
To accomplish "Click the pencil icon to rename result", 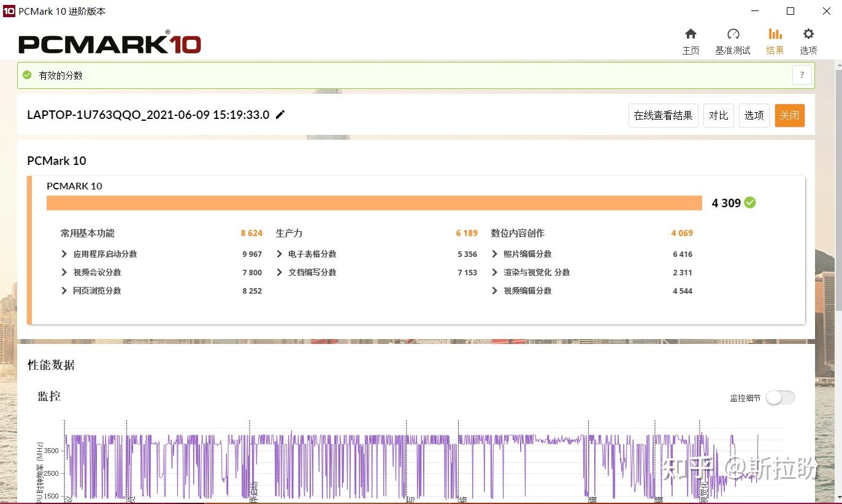I will pyautogui.click(x=280, y=115).
